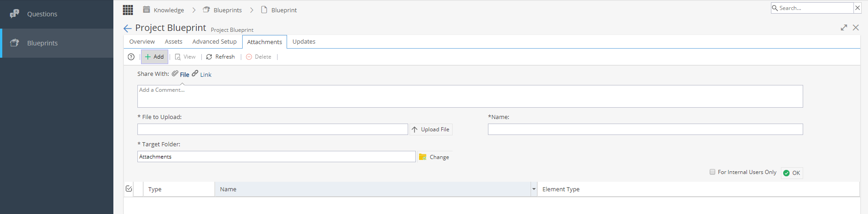Select the File paperclip share option
Viewport: 868px width, 214px height.
click(180, 74)
